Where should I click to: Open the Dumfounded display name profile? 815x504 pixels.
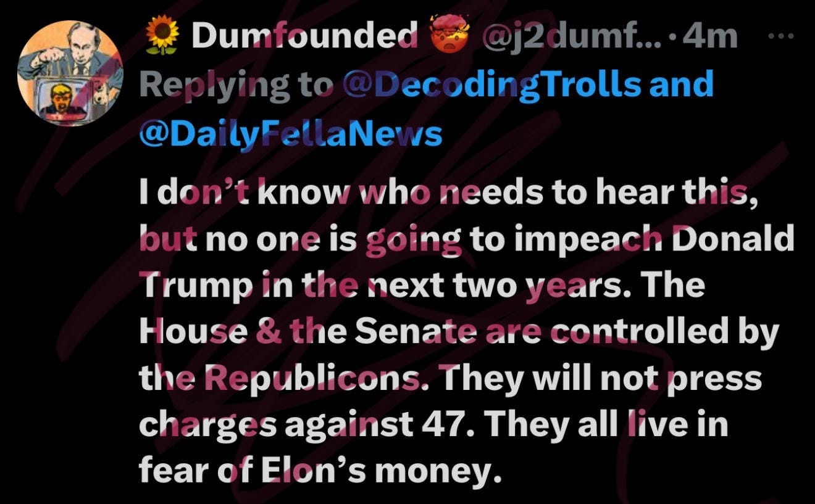click(305, 38)
